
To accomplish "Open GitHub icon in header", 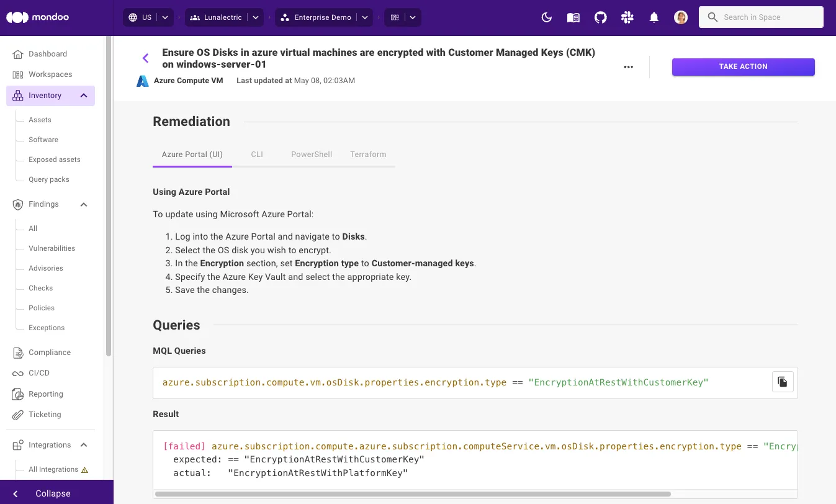I will pyautogui.click(x=600, y=17).
